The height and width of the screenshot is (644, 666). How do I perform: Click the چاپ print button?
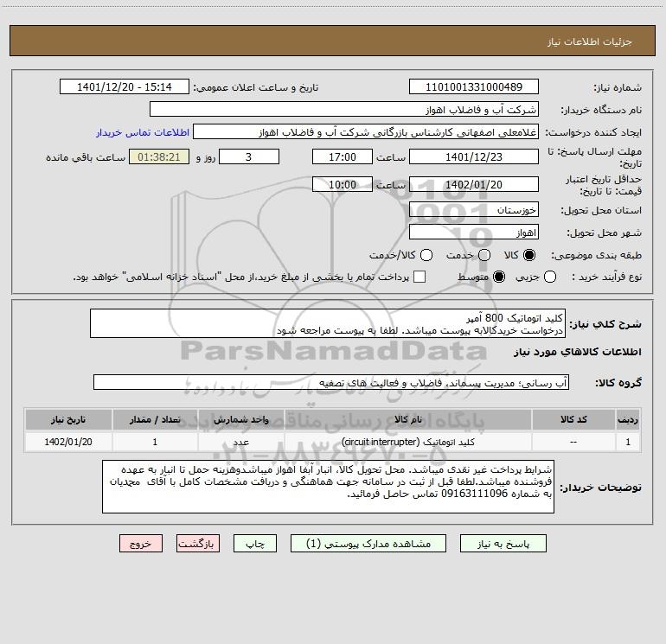[x=255, y=544]
